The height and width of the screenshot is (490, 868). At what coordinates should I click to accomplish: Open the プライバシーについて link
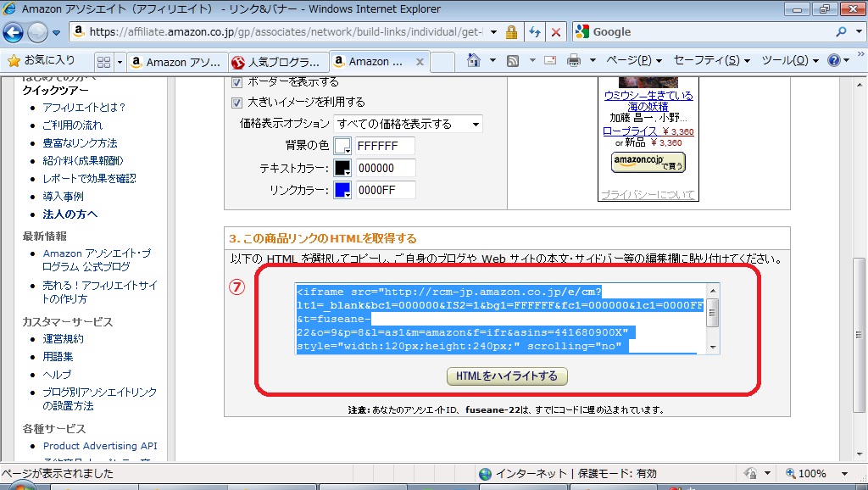pyautogui.click(x=648, y=194)
